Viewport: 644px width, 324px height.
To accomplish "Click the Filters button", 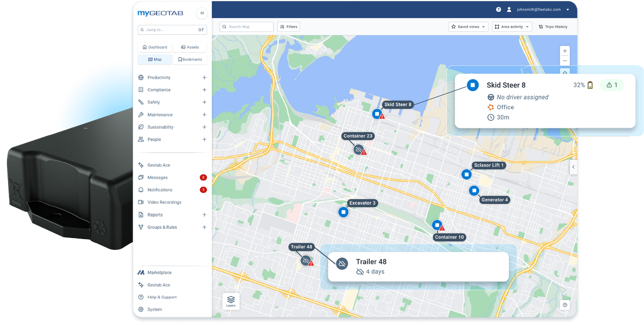I will [288, 27].
